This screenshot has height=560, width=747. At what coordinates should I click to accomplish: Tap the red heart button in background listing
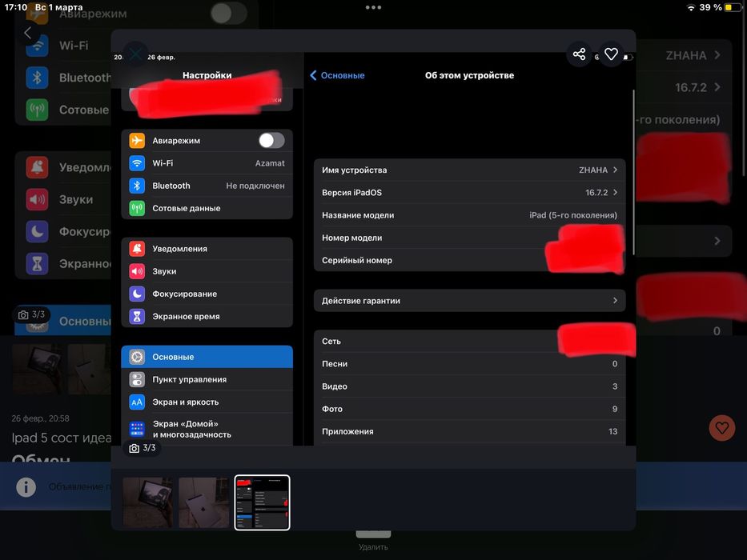(x=721, y=428)
